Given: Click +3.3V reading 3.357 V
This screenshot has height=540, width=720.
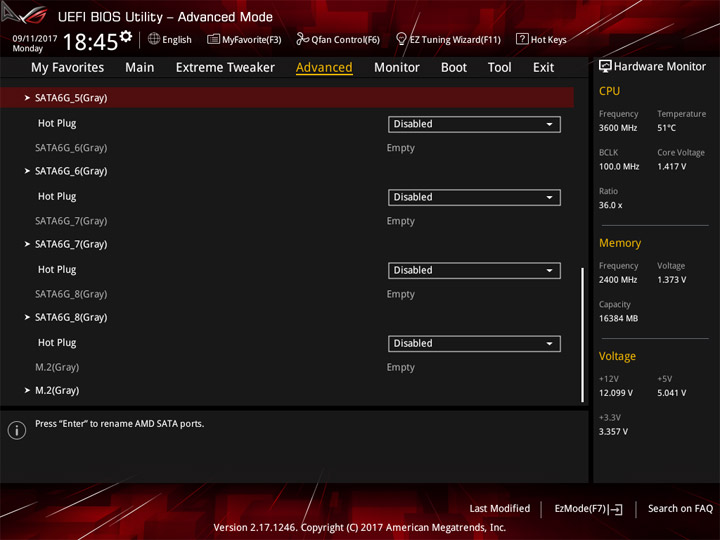Looking at the screenshot, I should coord(613,432).
